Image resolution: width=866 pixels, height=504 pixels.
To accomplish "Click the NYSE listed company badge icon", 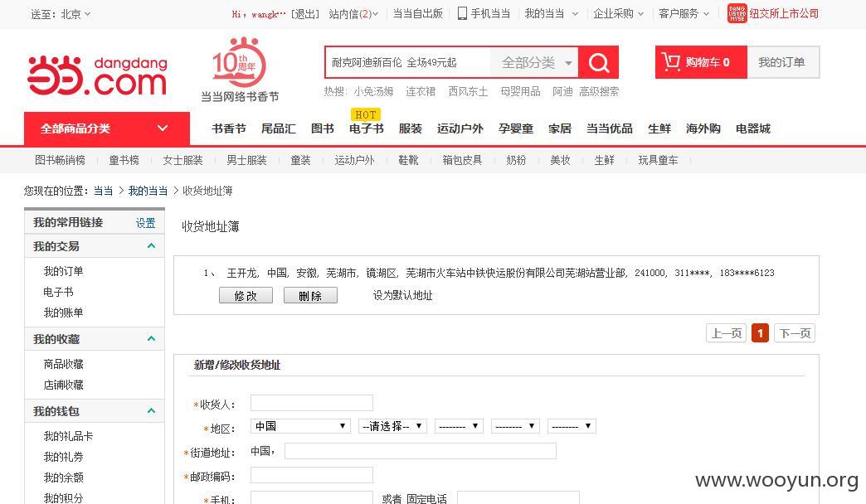I will (x=737, y=13).
